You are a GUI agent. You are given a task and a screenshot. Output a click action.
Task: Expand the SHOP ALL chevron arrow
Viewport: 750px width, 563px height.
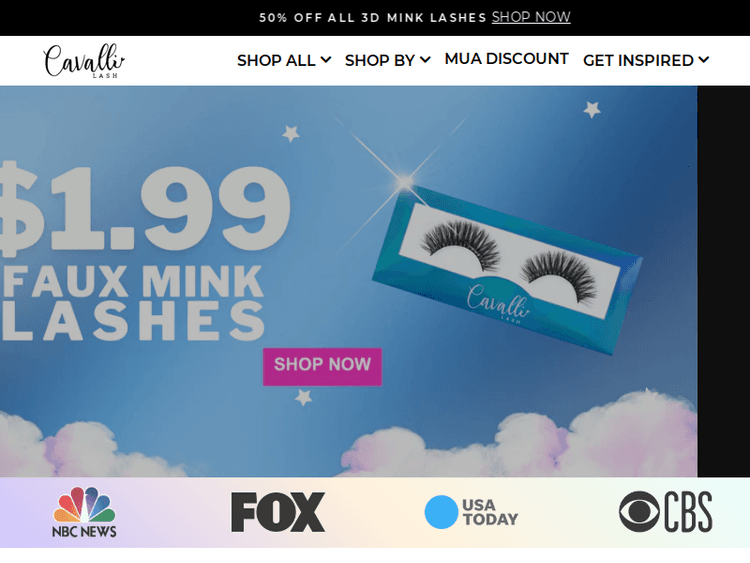326,60
